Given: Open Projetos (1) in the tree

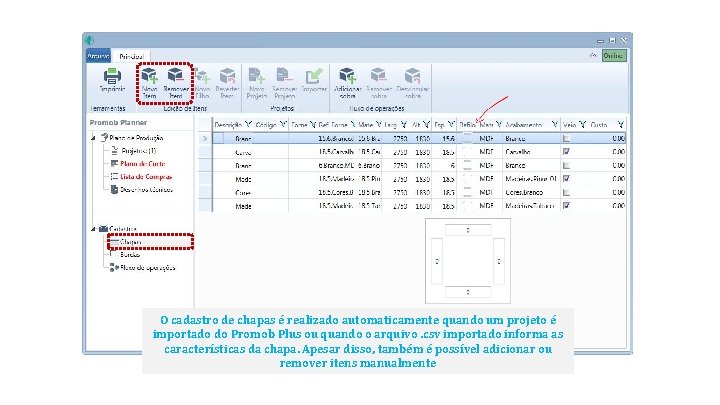Looking at the screenshot, I should 138,151.
